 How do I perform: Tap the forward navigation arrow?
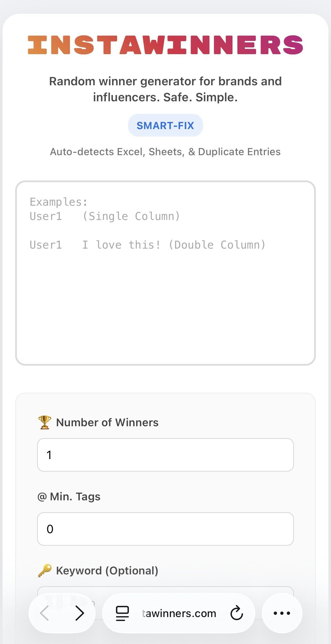point(79,613)
